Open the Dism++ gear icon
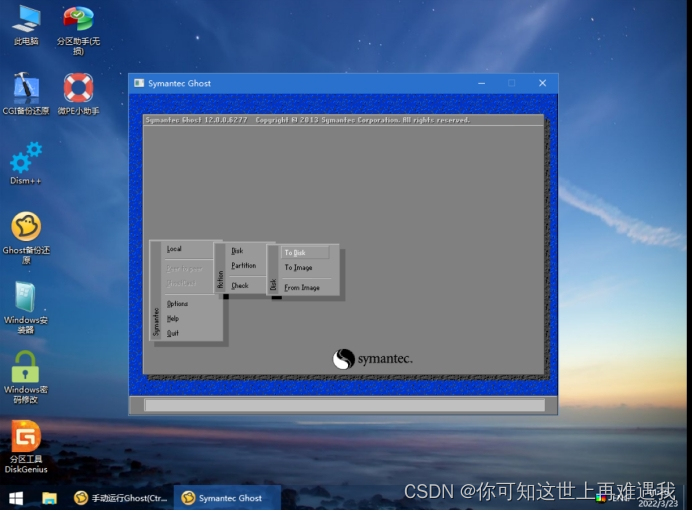Image resolution: width=692 pixels, height=511 pixels. (x=26, y=163)
